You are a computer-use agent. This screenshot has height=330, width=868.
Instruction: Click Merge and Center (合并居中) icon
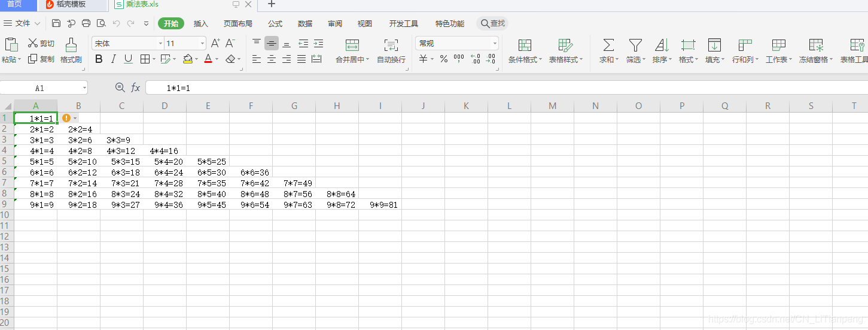click(352, 45)
